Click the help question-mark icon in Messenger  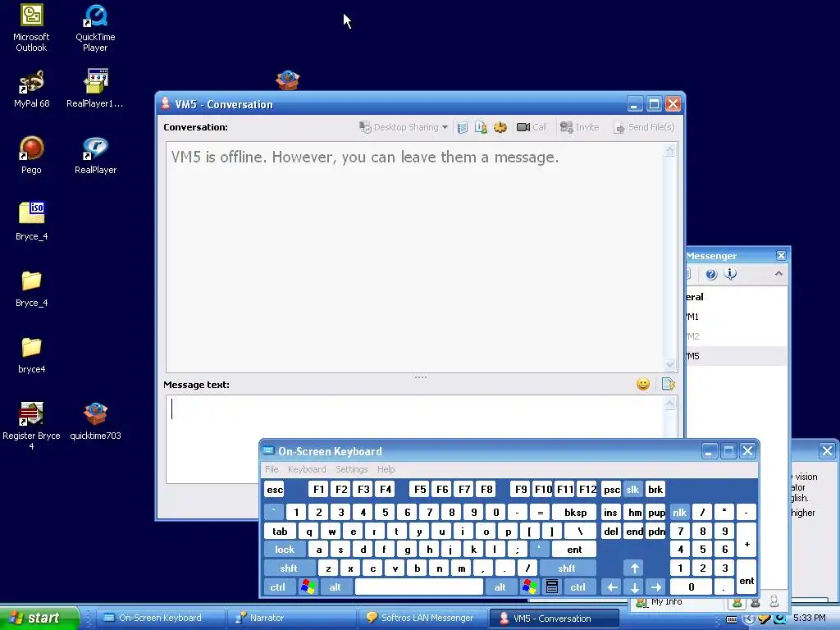711,274
